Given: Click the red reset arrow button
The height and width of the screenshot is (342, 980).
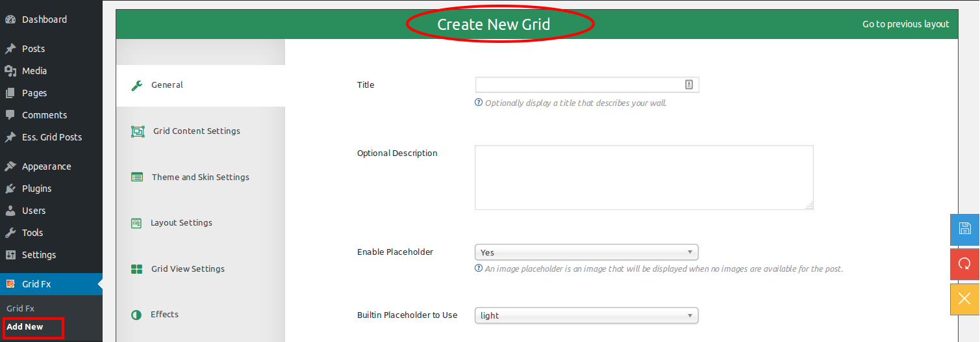Looking at the screenshot, I should point(964,264).
